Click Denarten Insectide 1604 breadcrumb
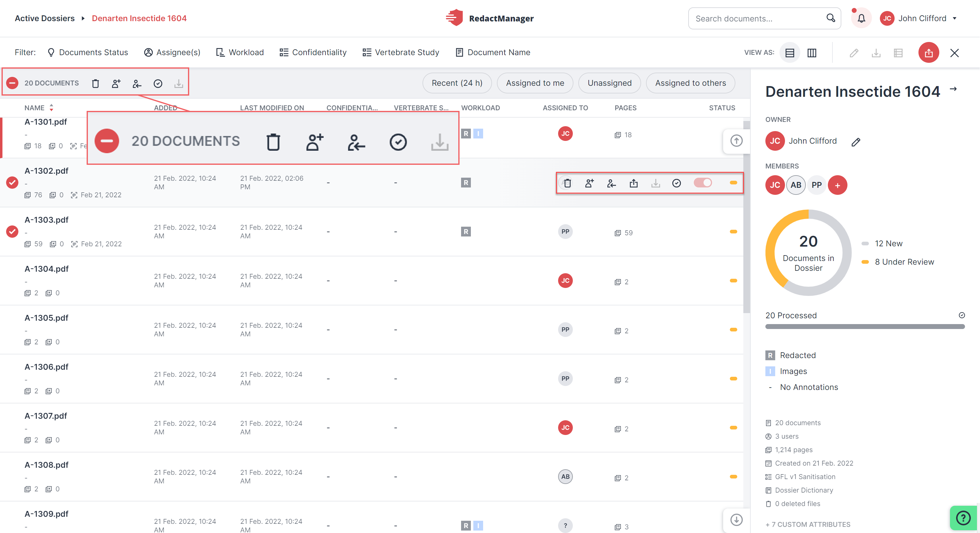 [139, 18]
